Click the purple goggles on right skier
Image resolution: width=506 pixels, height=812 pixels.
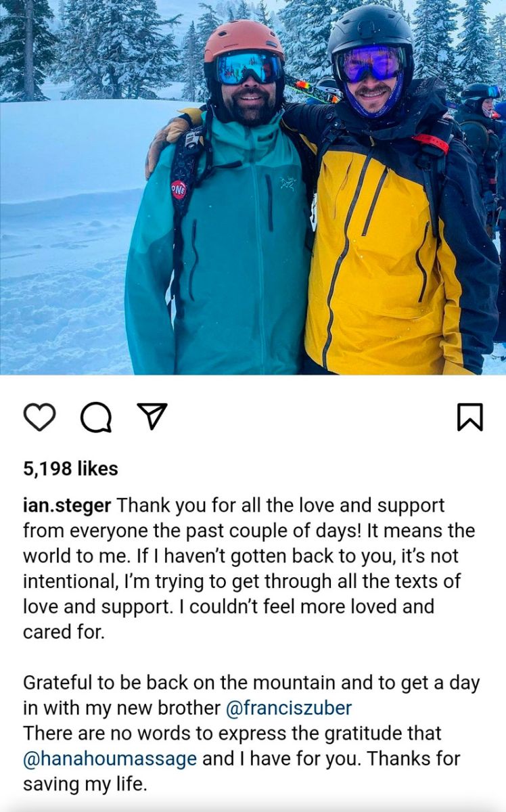[370, 64]
